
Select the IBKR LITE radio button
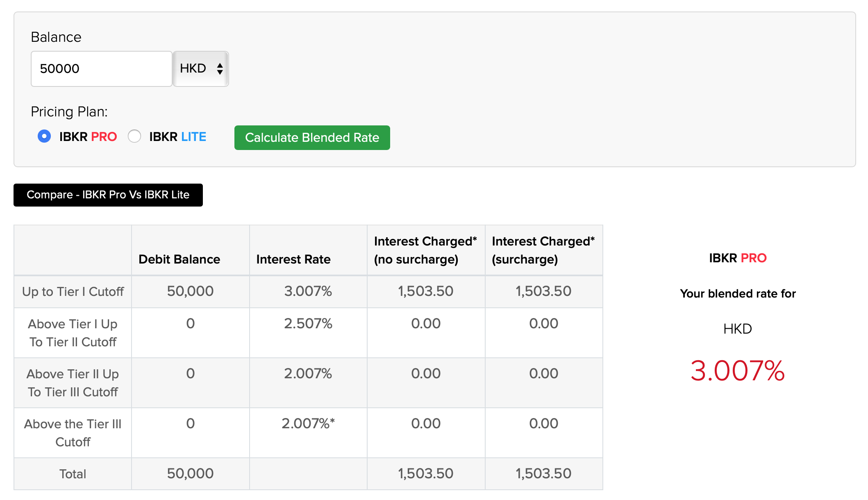[x=134, y=136]
